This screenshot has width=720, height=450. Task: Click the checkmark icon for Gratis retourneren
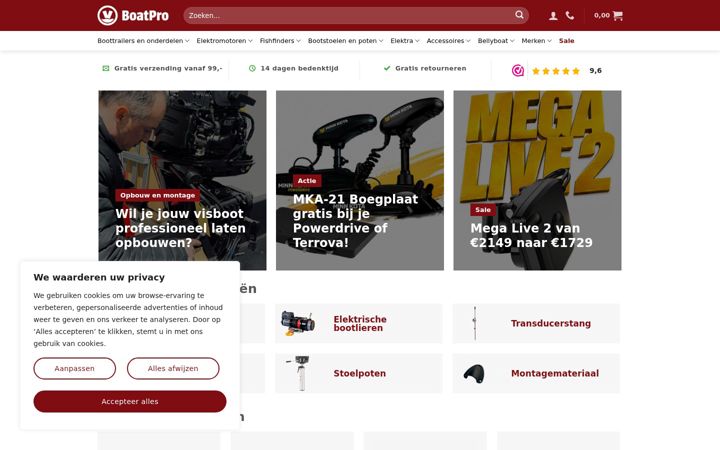[387, 68]
